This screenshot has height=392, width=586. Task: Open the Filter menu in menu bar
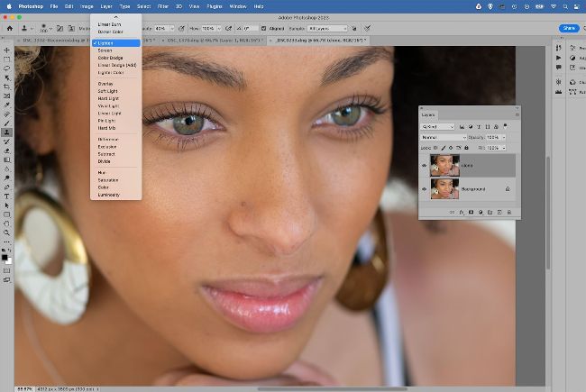[162, 5]
